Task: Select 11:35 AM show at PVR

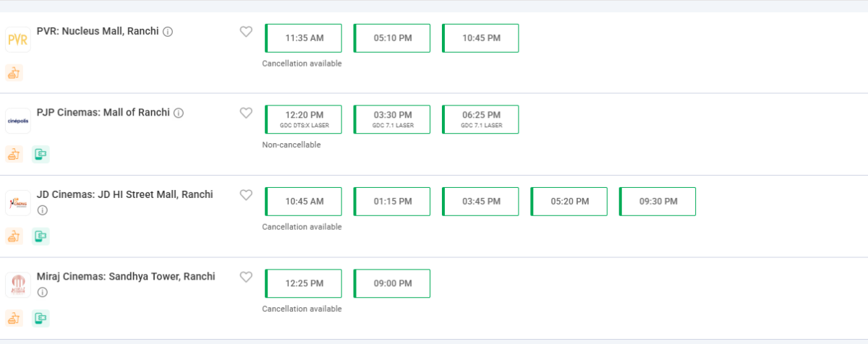Action: click(304, 38)
